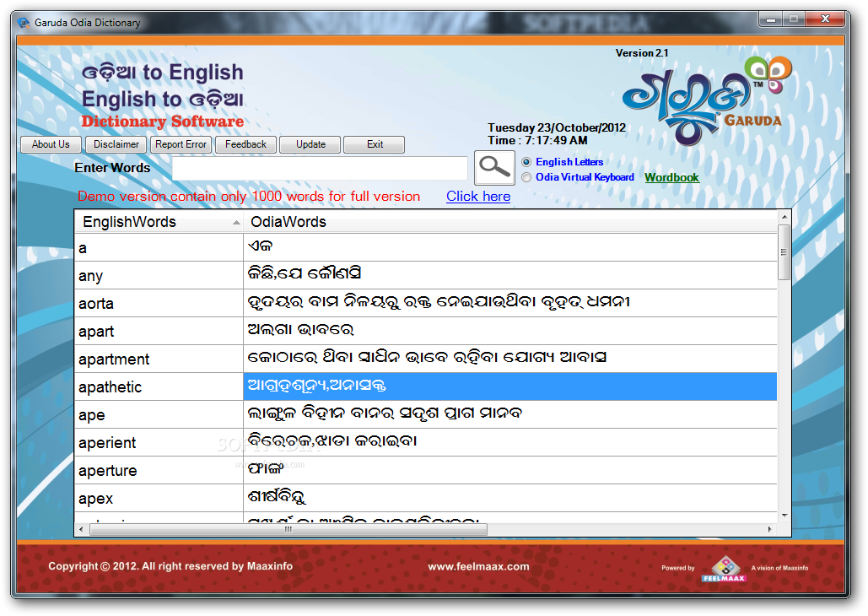This screenshot has width=868, height=616.
Task: Click the magnifying glass search icon
Action: 494,167
